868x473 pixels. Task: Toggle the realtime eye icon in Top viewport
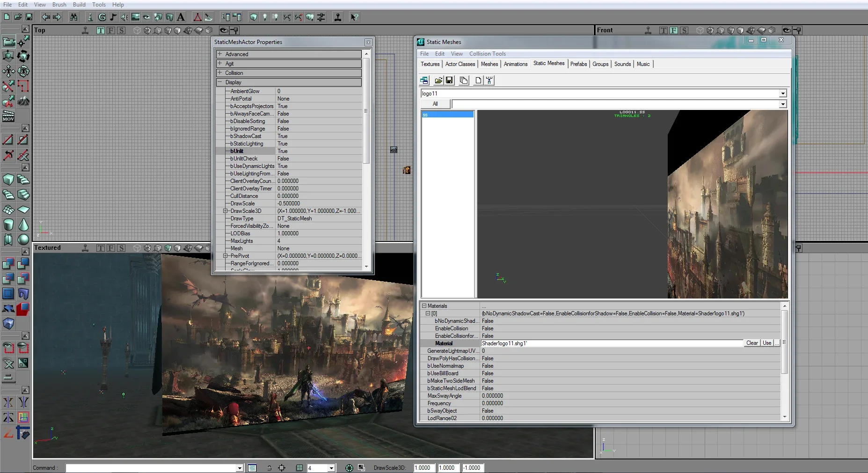point(224,30)
